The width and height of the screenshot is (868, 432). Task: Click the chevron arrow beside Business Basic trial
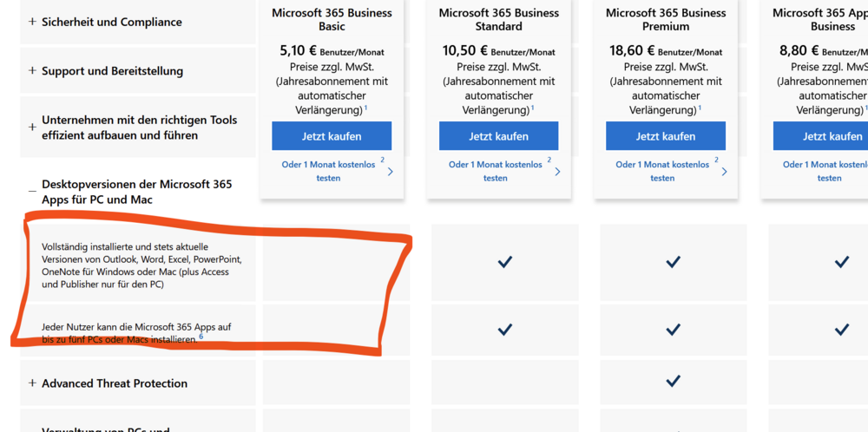click(x=390, y=172)
